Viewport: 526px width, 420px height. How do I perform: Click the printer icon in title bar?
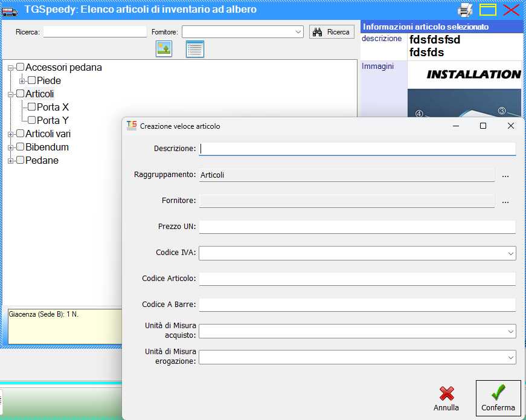(465, 10)
